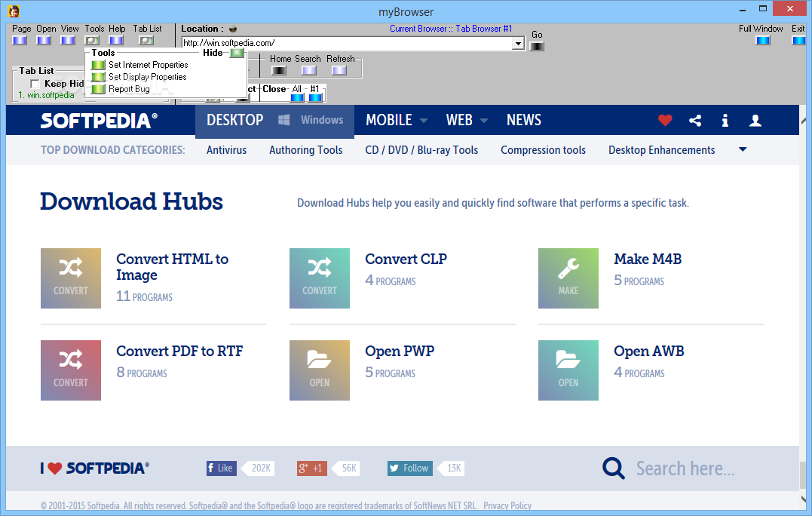
Task: Click the Search here field
Action: 685,469
